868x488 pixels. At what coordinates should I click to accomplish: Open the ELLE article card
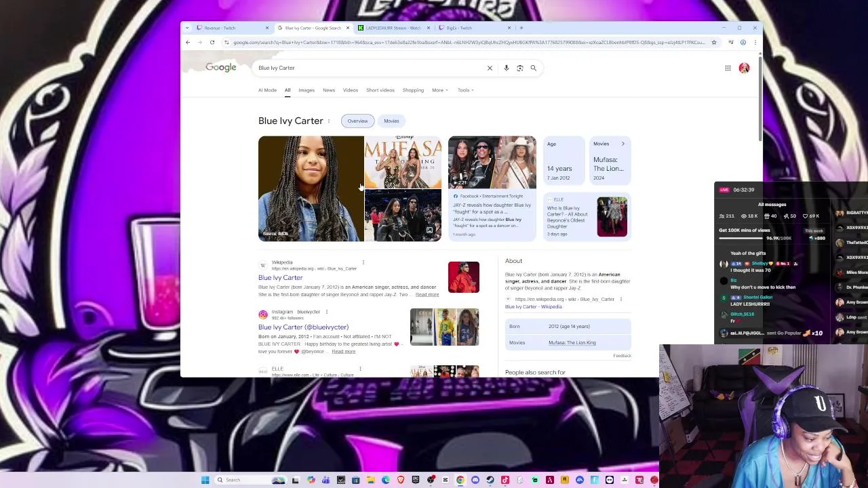[587, 217]
